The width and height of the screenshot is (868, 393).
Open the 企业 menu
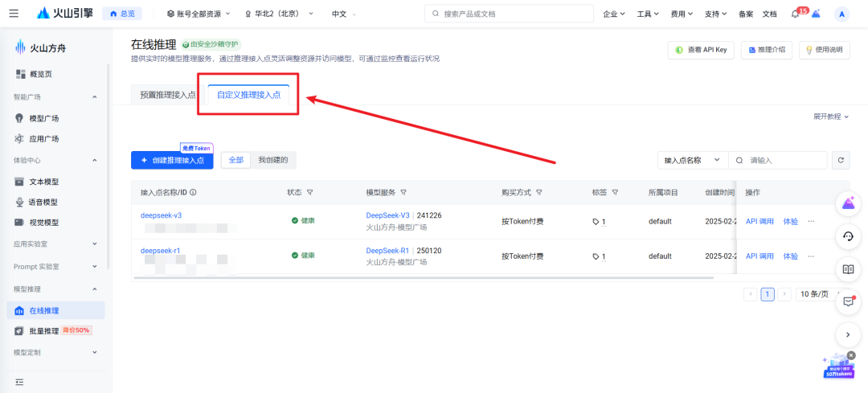[x=614, y=14]
